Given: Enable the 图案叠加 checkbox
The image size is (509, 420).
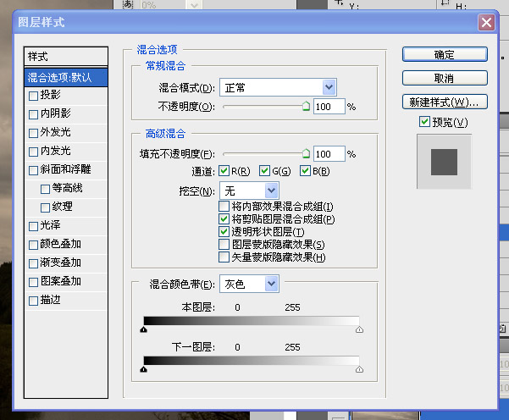Looking at the screenshot, I should (x=33, y=282).
